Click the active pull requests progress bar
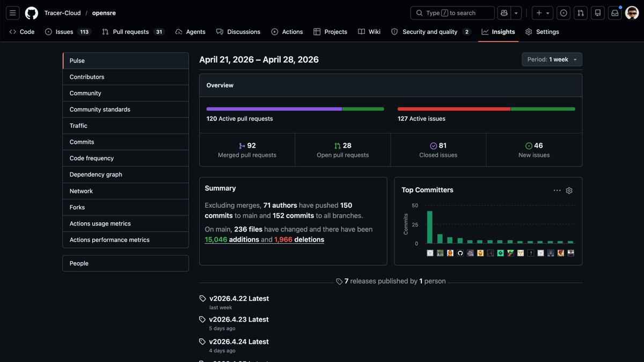This screenshot has height=362, width=644. tap(295, 109)
